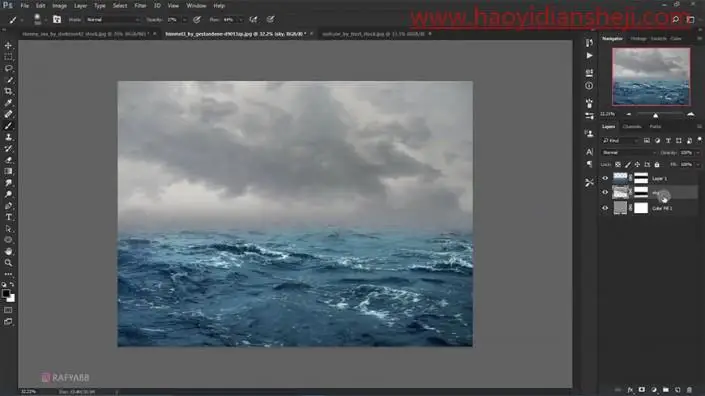This screenshot has height=396, width=705.
Task: Open layer Opacity dropdown arrow
Action: (x=697, y=153)
